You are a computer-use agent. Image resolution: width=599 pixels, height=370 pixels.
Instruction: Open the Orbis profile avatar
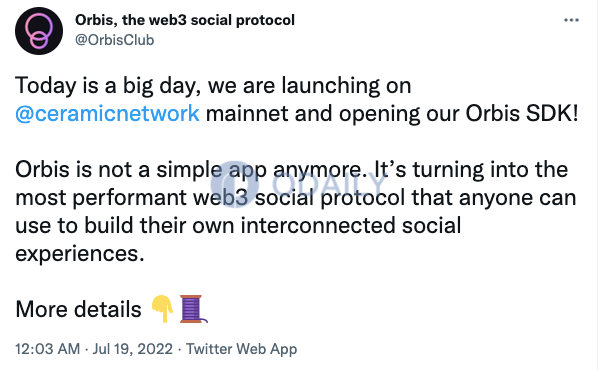pos(39,31)
